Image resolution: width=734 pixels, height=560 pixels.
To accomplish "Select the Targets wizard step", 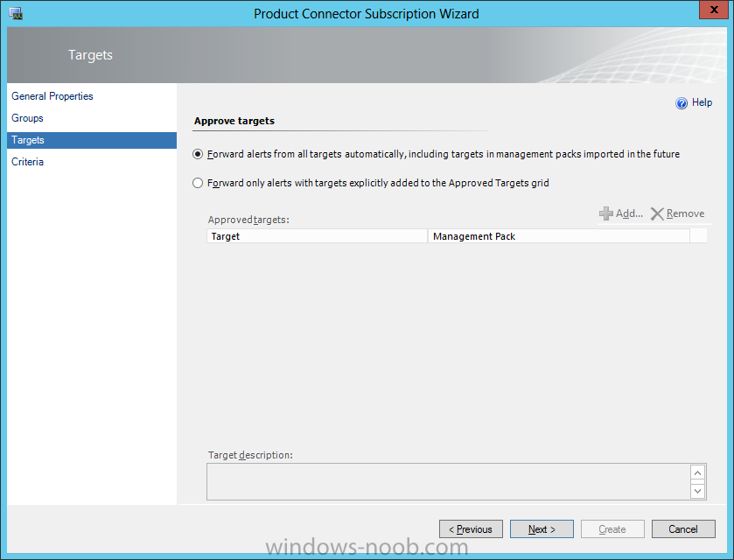I will click(x=92, y=140).
